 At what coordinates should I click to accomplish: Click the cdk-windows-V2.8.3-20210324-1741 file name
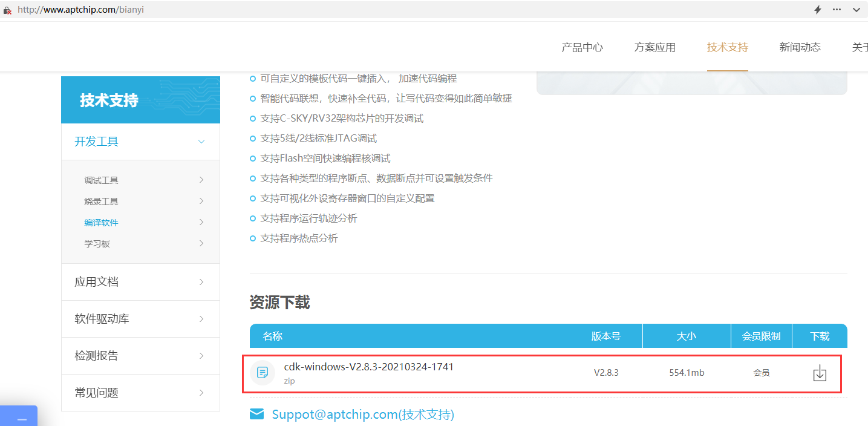[x=368, y=367]
